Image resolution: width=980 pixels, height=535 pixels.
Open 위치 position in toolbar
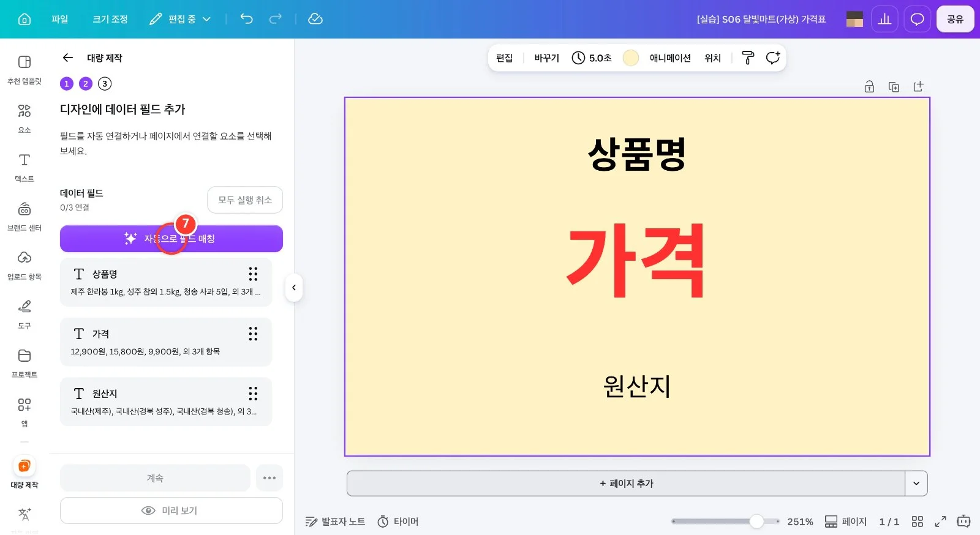[712, 58]
